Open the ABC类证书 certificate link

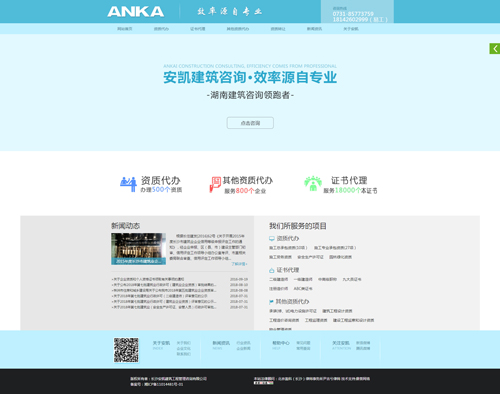(x=303, y=289)
